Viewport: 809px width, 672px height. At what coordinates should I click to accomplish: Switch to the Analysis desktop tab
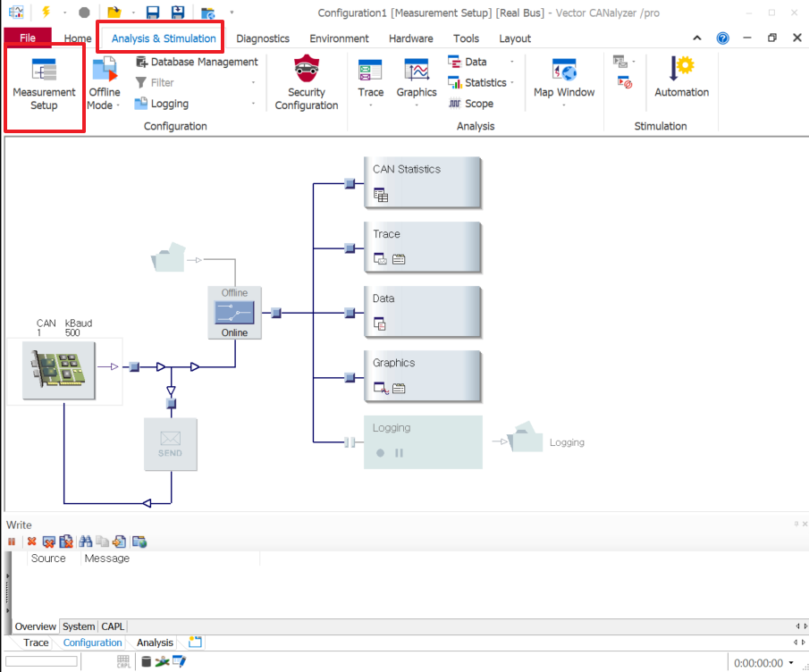[x=155, y=643]
